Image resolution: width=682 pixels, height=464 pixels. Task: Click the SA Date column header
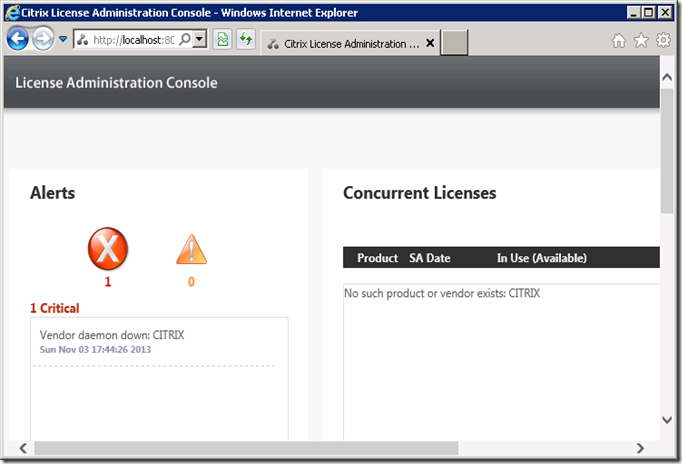click(x=429, y=258)
